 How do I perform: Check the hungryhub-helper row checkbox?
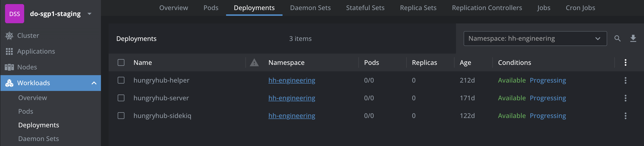coord(121,80)
